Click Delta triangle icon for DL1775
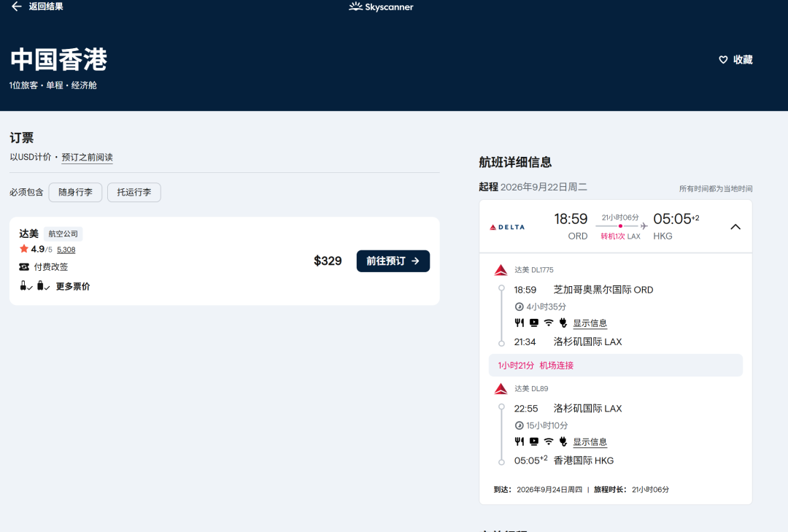The width and height of the screenshot is (788, 532). point(501,270)
